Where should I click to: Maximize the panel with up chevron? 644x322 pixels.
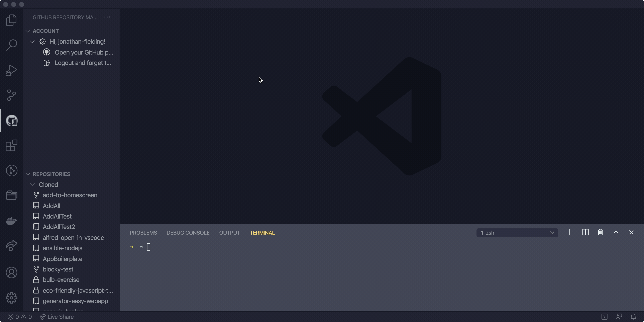616,232
